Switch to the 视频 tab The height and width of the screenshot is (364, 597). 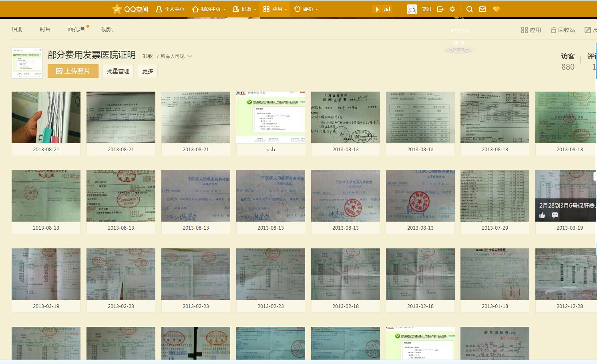(107, 29)
